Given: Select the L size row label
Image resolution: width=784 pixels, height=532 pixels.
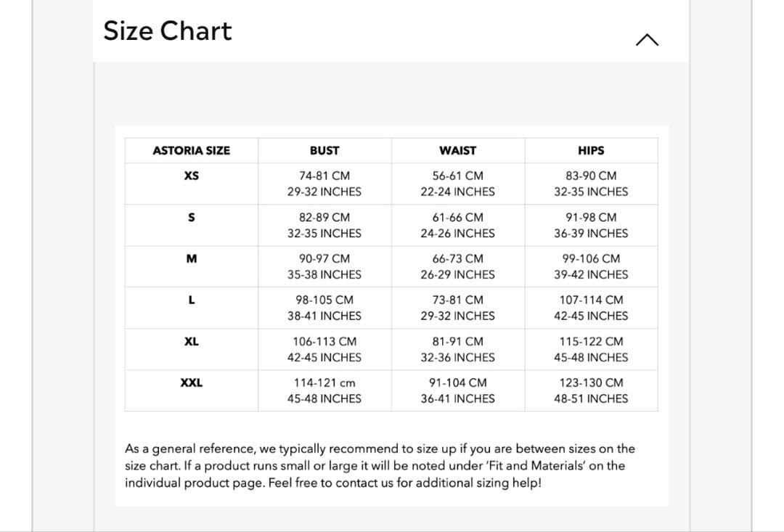Looking at the screenshot, I should click(192, 300).
